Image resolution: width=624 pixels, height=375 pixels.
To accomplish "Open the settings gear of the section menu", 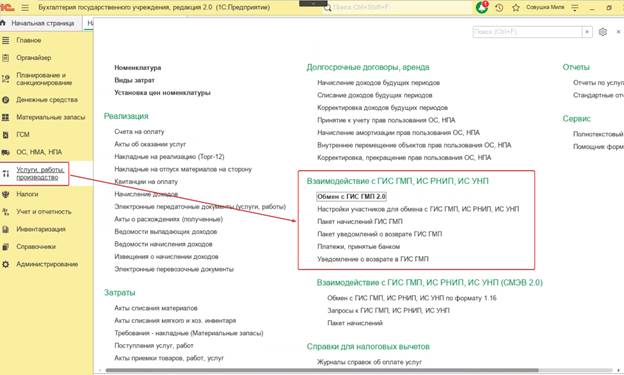I will [x=603, y=32].
